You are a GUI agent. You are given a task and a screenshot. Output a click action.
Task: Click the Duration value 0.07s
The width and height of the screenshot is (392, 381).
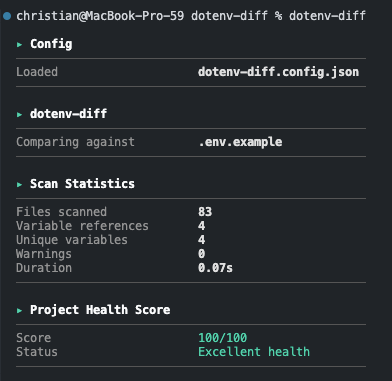[215, 268]
